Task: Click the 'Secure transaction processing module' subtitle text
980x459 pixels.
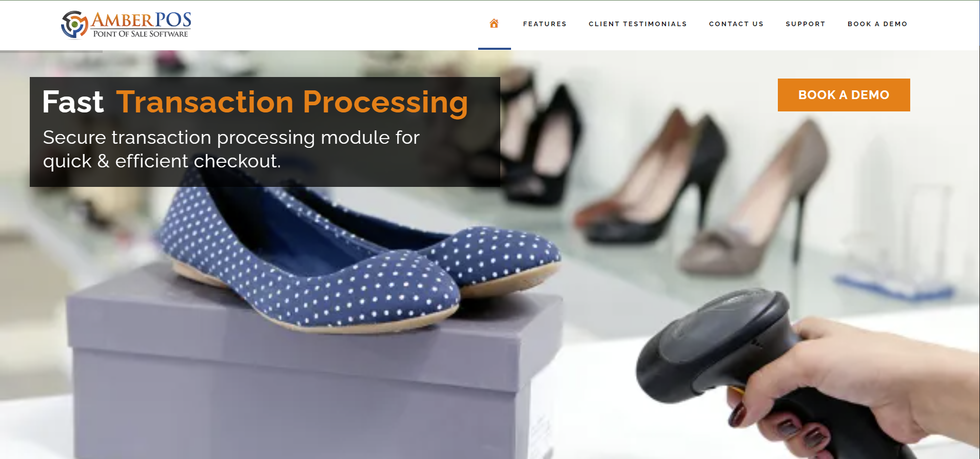Action: coord(231,149)
